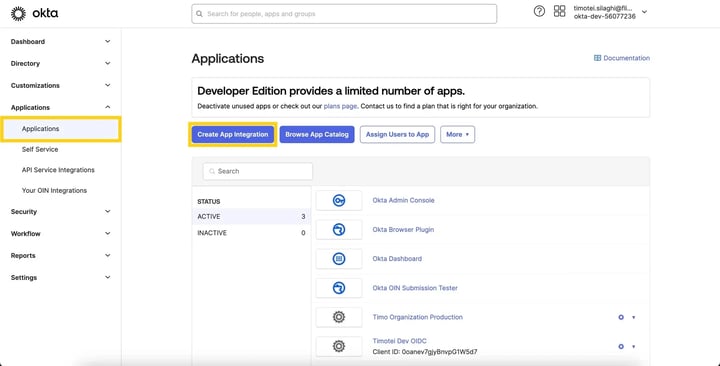Click the Client ID text under Timotei Dev OIDC
The width and height of the screenshot is (720, 366).
[425, 352]
